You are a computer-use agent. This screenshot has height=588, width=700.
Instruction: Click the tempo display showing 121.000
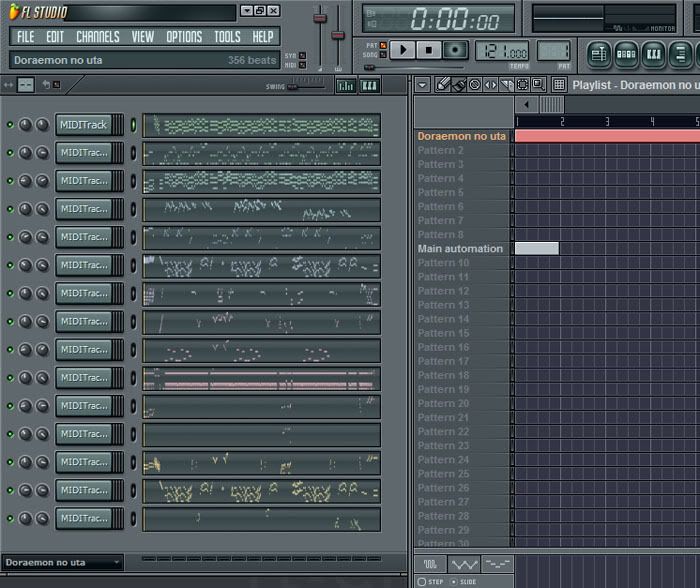[502, 52]
